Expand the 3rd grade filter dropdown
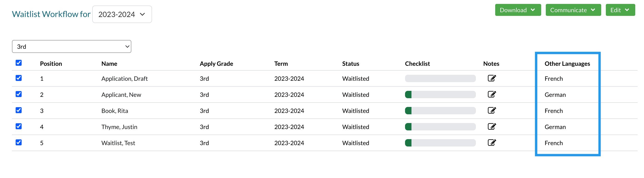The width and height of the screenshot is (644, 178). click(72, 46)
